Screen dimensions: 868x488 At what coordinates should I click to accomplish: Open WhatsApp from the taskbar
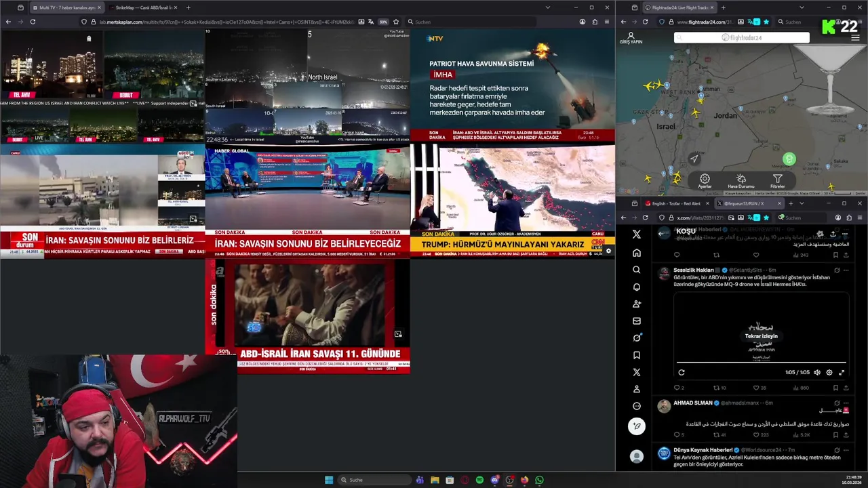click(x=539, y=480)
